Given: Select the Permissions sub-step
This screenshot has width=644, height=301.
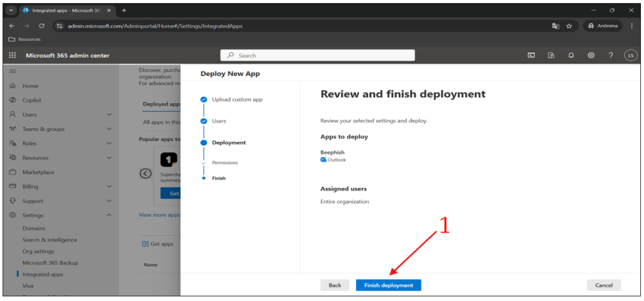Looking at the screenshot, I should 225,163.
